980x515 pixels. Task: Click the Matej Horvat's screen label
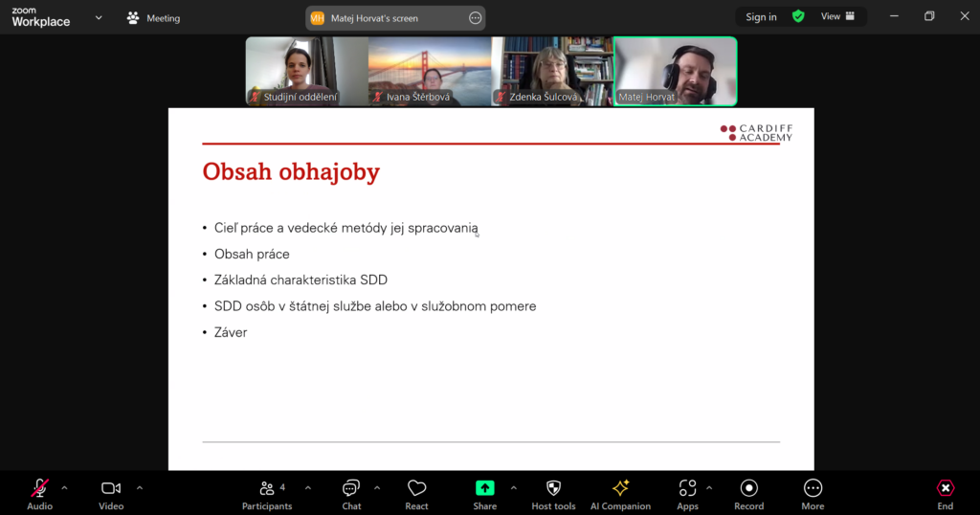click(374, 18)
